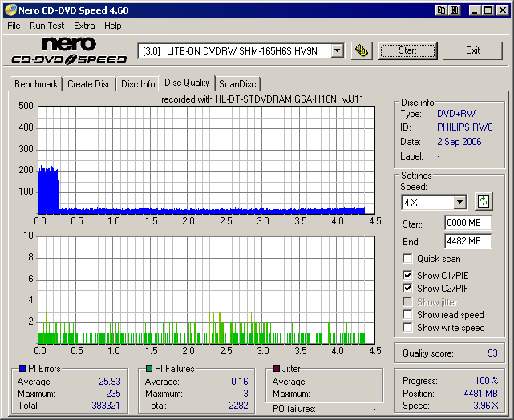Open the 4X speed dropdown
The image size is (514, 420).
tap(459, 202)
